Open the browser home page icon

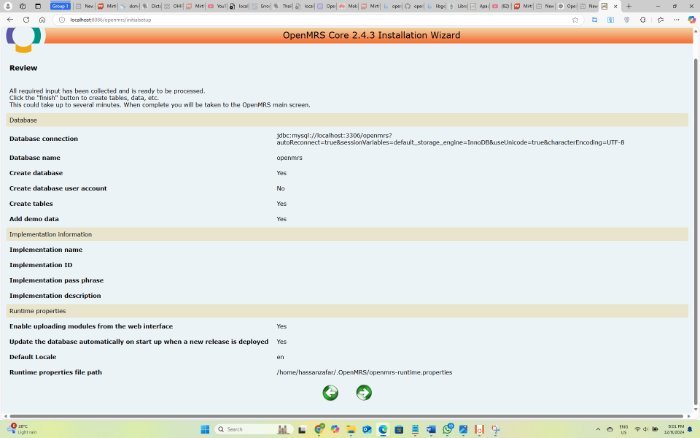42,19
